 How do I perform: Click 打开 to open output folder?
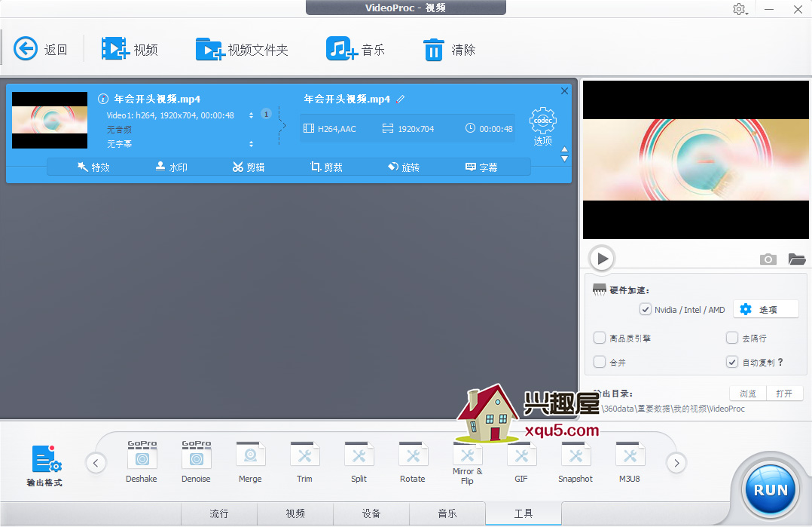(x=785, y=394)
